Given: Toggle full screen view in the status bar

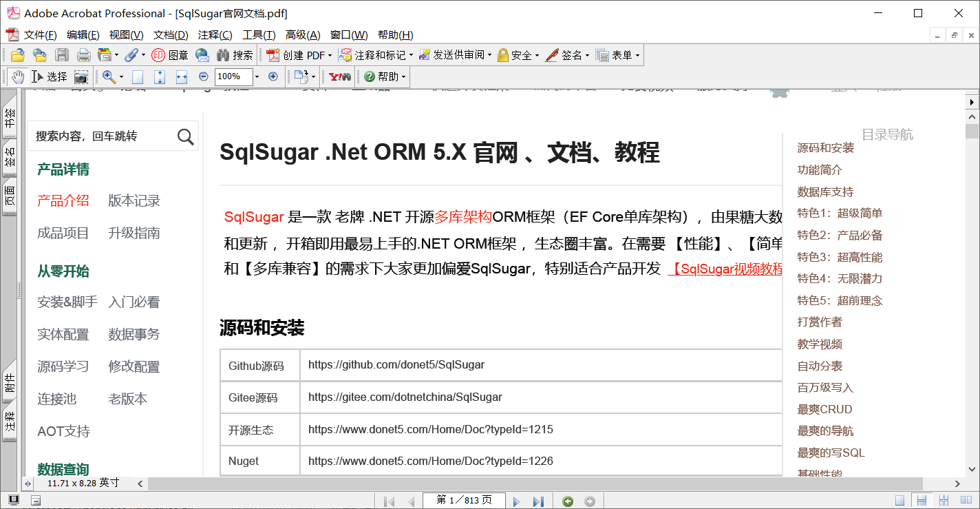Looking at the screenshot, I should (x=13, y=501).
